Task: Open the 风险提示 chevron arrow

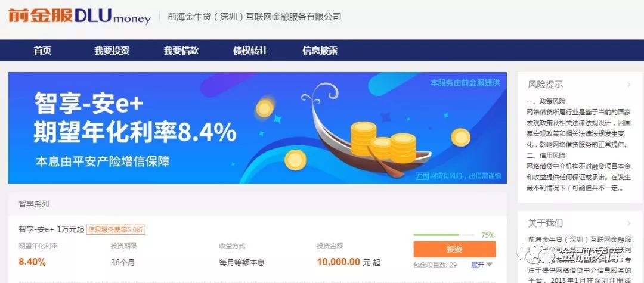Action: [629, 85]
